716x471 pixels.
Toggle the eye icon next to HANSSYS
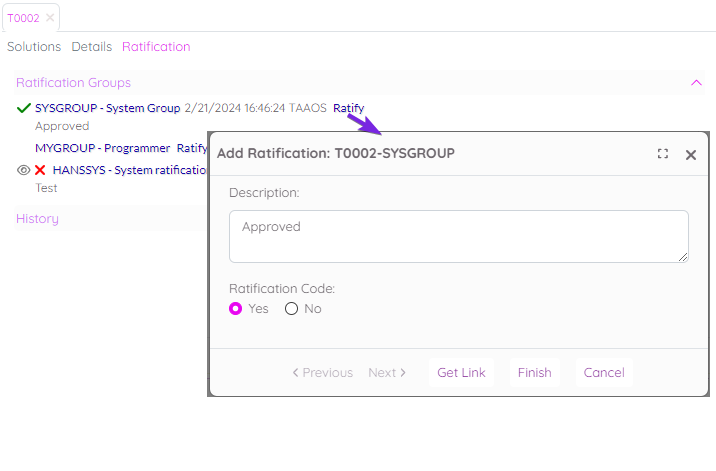point(24,170)
